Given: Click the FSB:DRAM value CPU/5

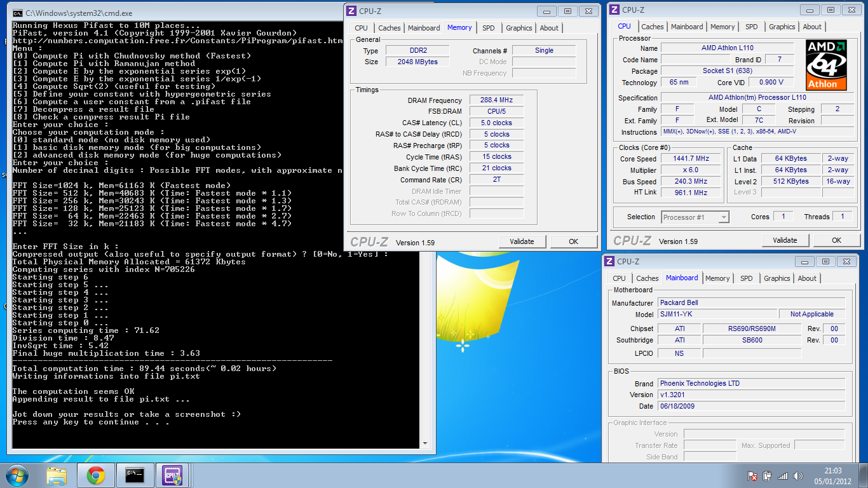Looking at the screenshot, I should pos(496,112).
